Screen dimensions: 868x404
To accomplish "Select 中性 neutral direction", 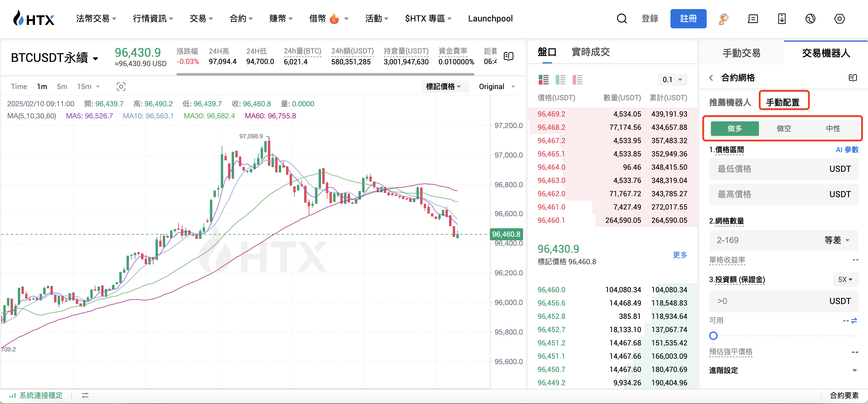I will 833,128.
